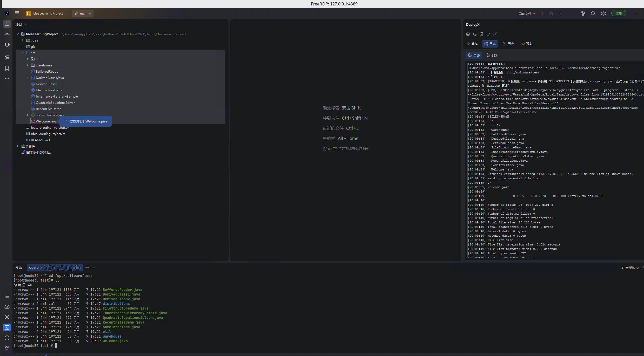Expand the 外部库 node

click(18, 146)
